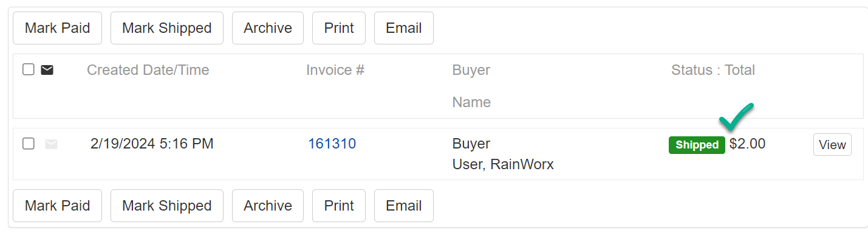The image size is (868, 241).
Task: Sort by Invoice # column header
Action: point(335,70)
